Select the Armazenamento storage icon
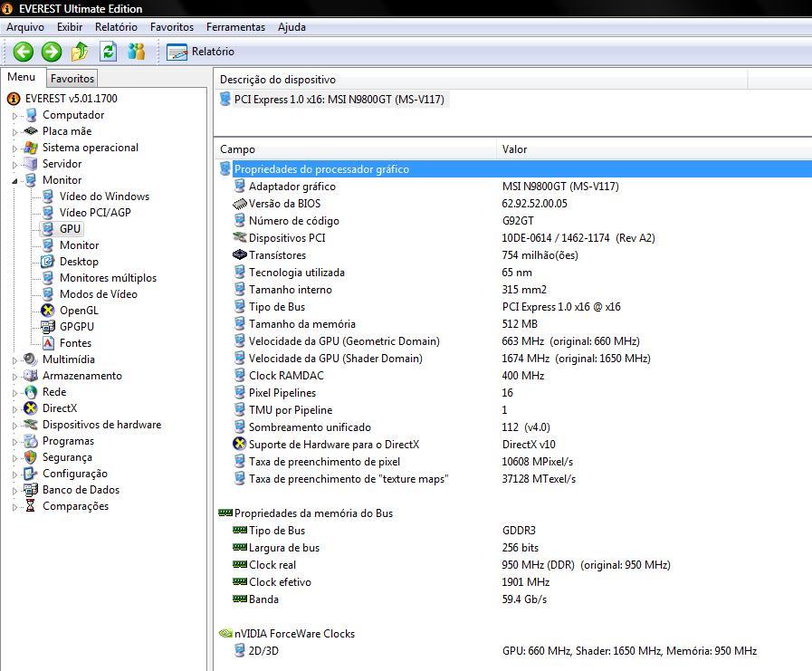The width and height of the screenshot is (812, 671). [31, 376]
